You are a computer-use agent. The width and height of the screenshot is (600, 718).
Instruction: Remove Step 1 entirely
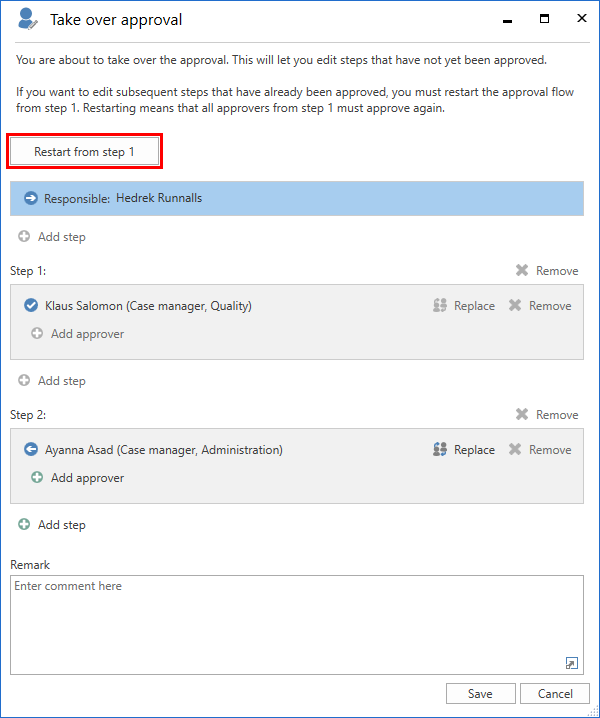(547, 271)
